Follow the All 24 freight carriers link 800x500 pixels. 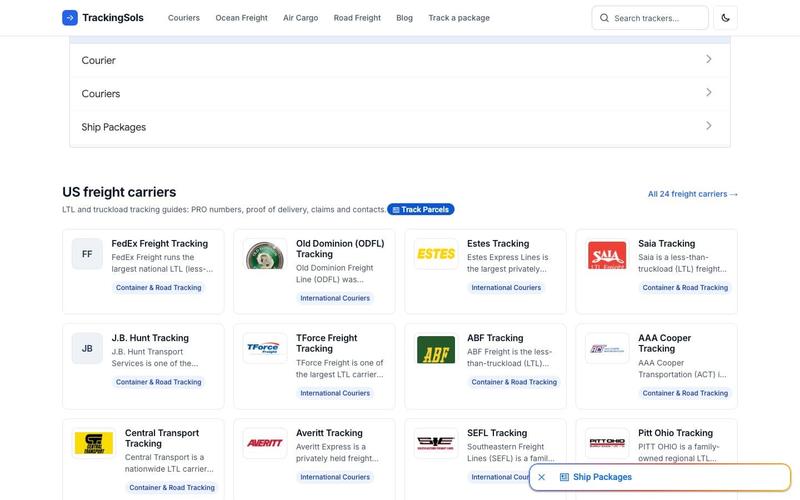point(692,194)
